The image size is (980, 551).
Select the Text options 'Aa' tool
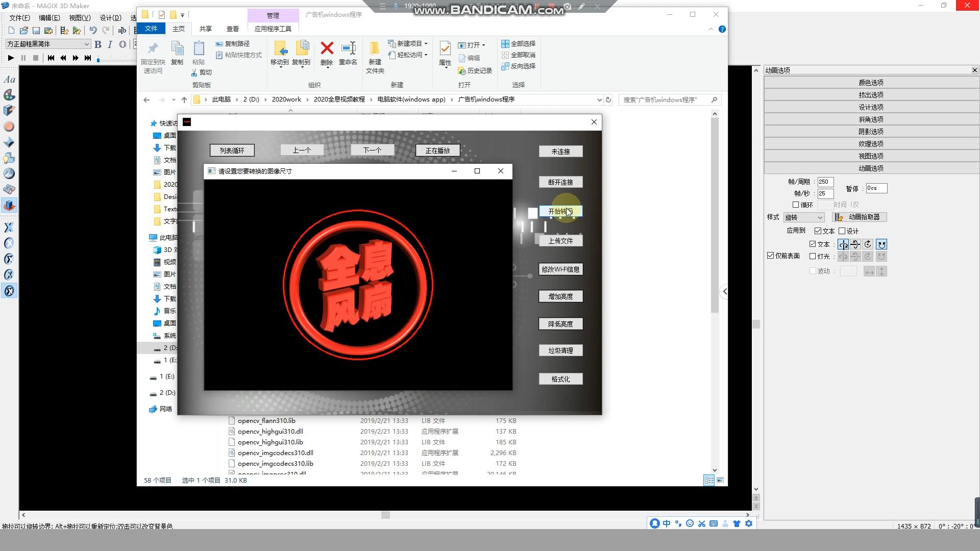click(x=9, y=80)
